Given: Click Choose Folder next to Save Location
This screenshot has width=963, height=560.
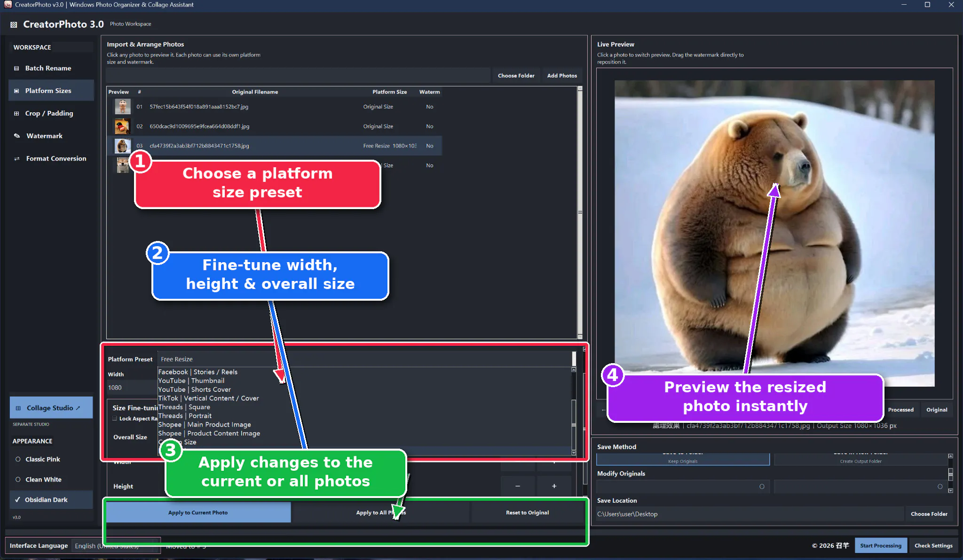Looking at the screenshot, I should pos(929,514).
